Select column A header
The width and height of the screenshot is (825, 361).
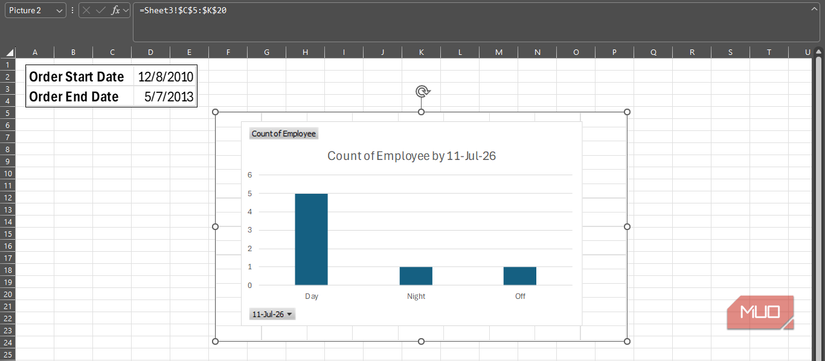(x=35, y=52)
